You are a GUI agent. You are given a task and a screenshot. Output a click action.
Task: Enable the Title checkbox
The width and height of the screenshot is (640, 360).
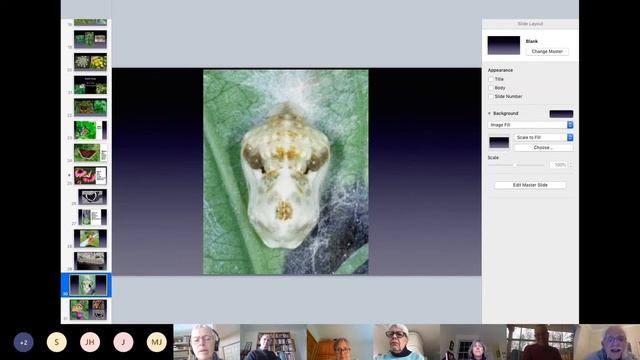point(491,79)
